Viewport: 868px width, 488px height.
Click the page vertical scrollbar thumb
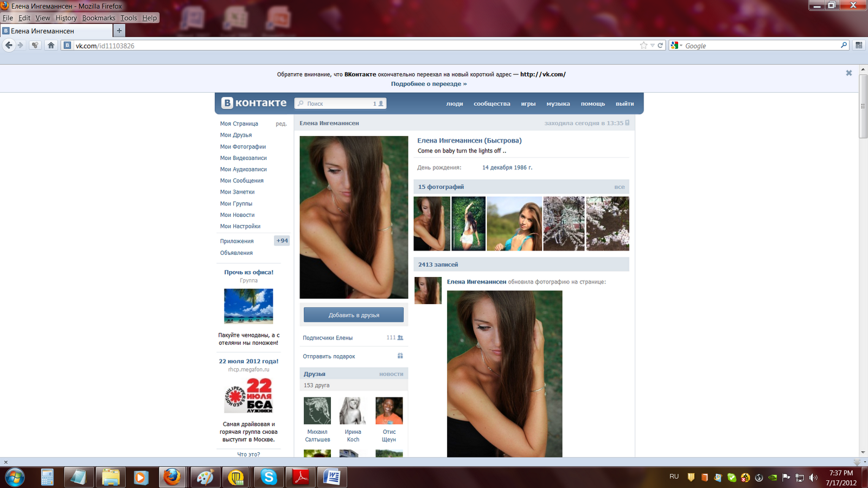(x=863, y=106)
